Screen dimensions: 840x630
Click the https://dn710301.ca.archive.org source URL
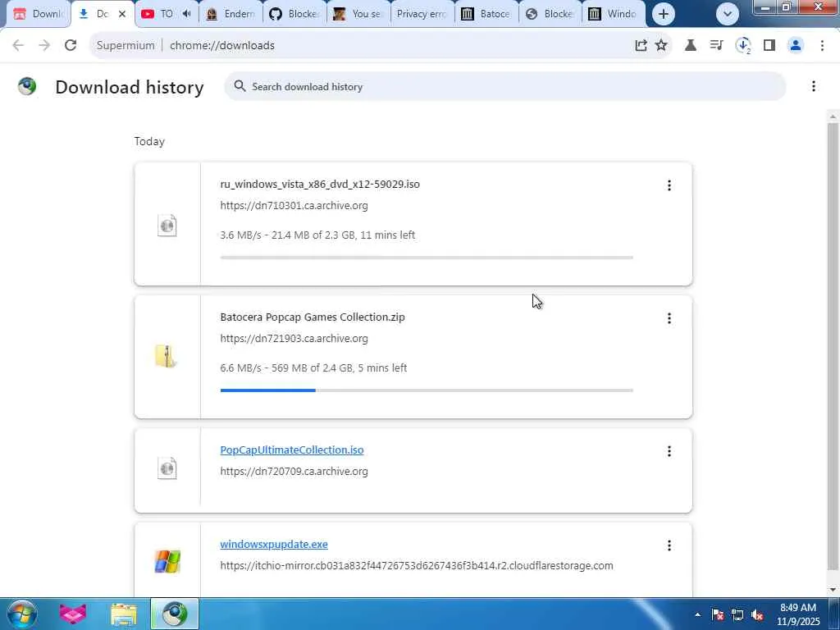294,206
